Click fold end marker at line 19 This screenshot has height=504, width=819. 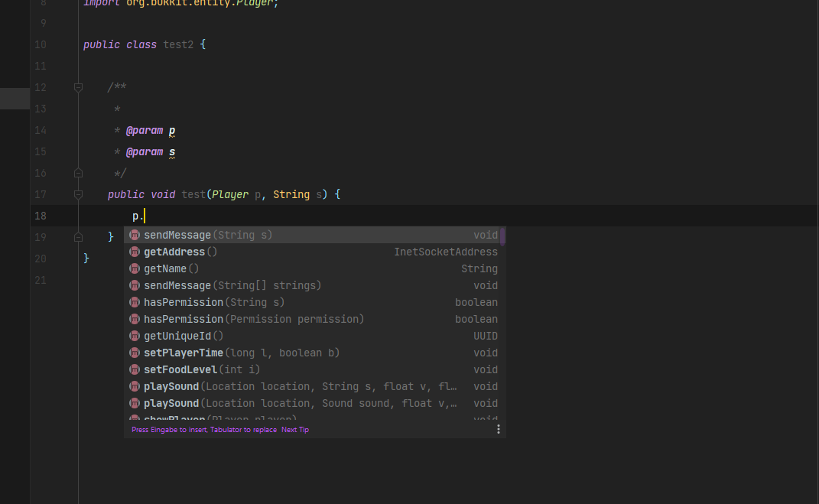coord(78,238)
